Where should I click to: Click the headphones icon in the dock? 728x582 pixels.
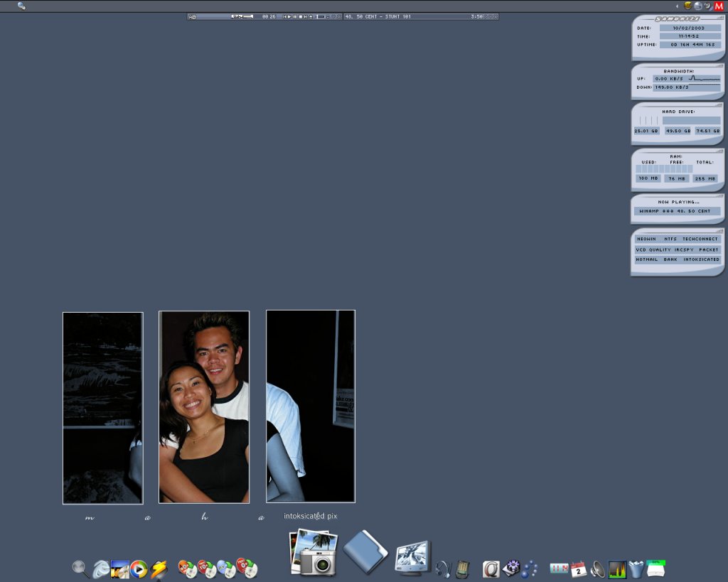click(443, 568)
